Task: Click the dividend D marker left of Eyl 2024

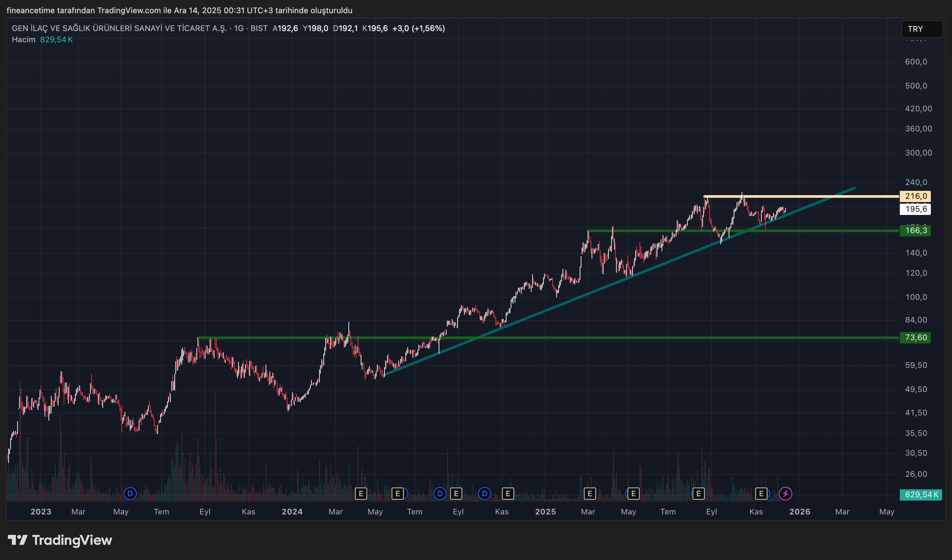Action: pyautogui.click(x=439, y=494)
